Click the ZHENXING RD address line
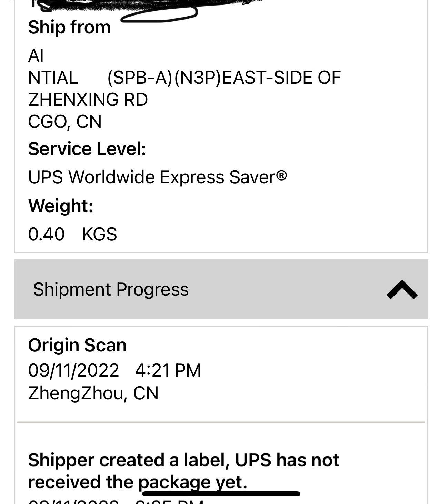The width and height of the screenshot is (439, 504). 88,100
